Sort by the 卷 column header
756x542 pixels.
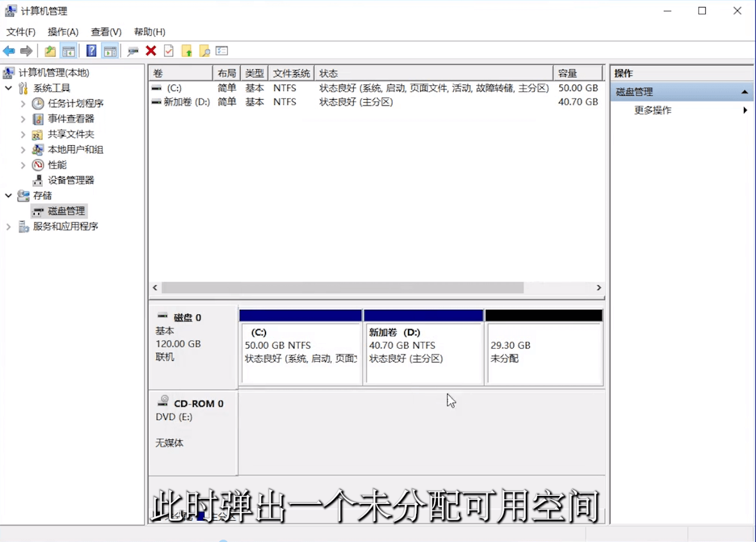click(181, 73)
